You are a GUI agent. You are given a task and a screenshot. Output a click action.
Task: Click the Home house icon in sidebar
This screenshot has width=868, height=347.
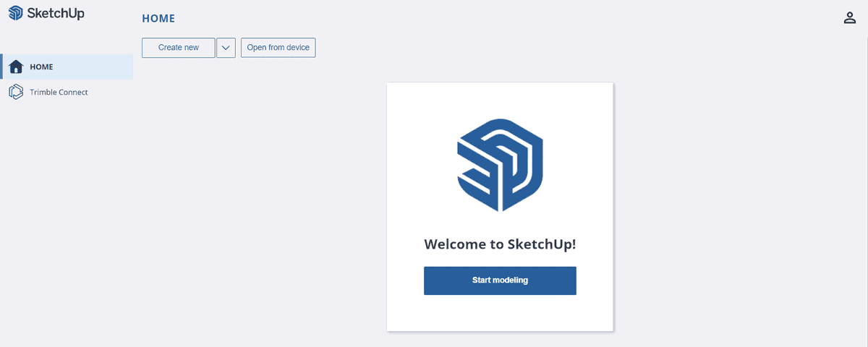16,67
